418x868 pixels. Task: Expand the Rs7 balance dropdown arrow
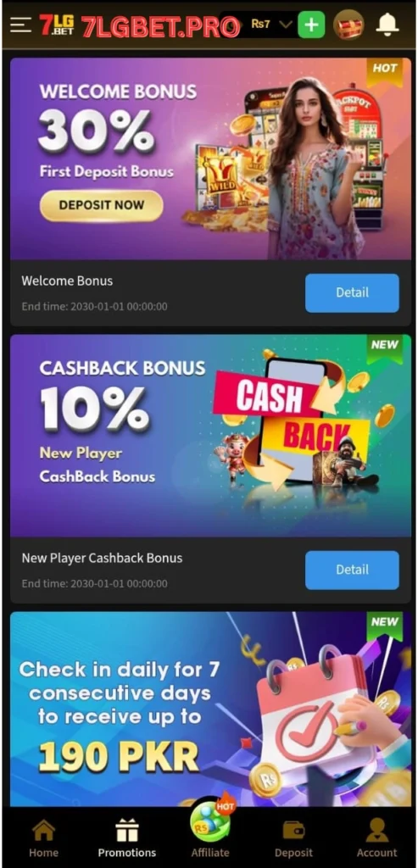pyautogui.click(x=285, y=25)
